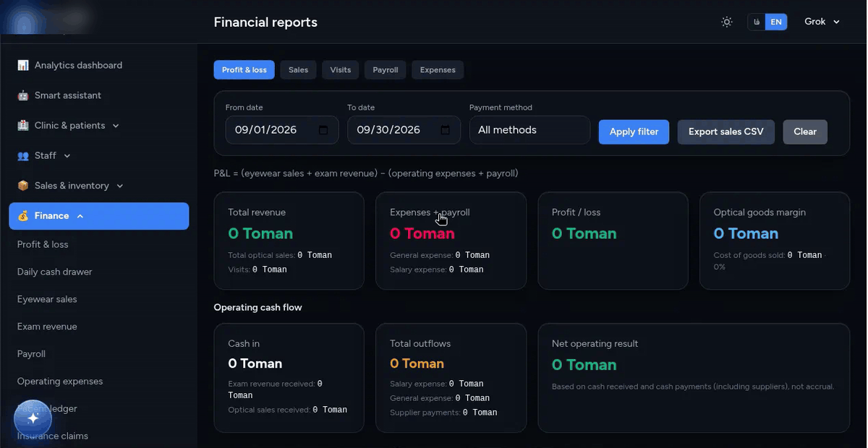
Task: Click the Apply filter button
Action: pos(634,132)
